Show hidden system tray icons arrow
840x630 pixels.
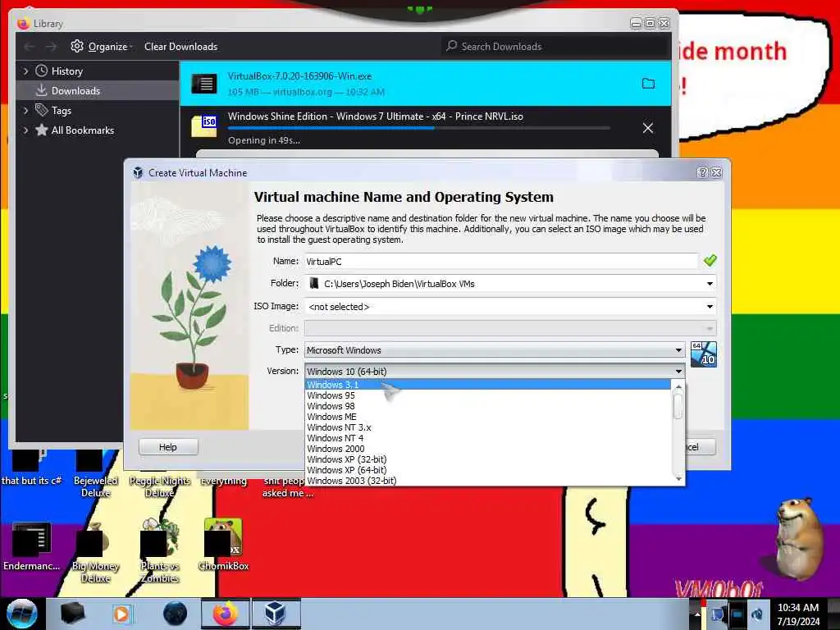[697, 614]
